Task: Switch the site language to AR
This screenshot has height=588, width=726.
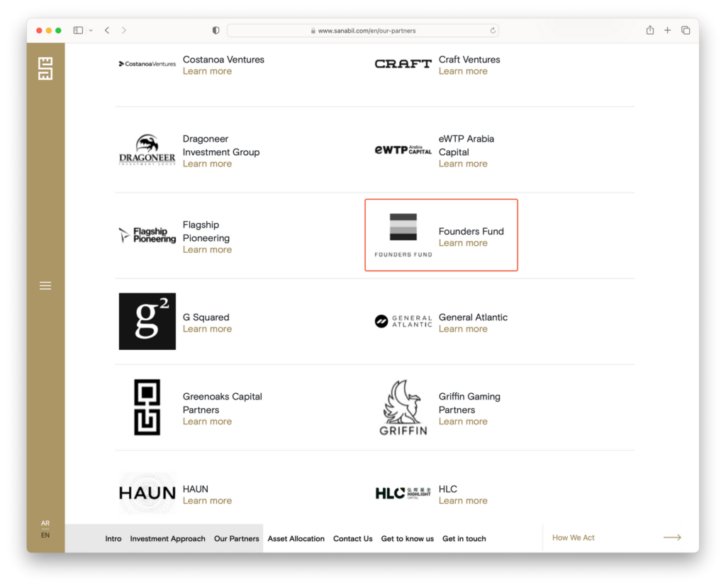Action: pos(45,522)
